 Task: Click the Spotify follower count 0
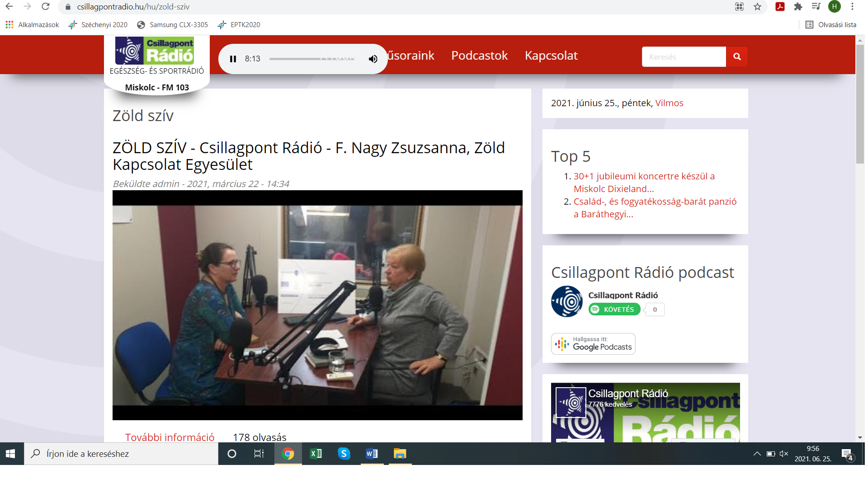click(x=655, y=310)
